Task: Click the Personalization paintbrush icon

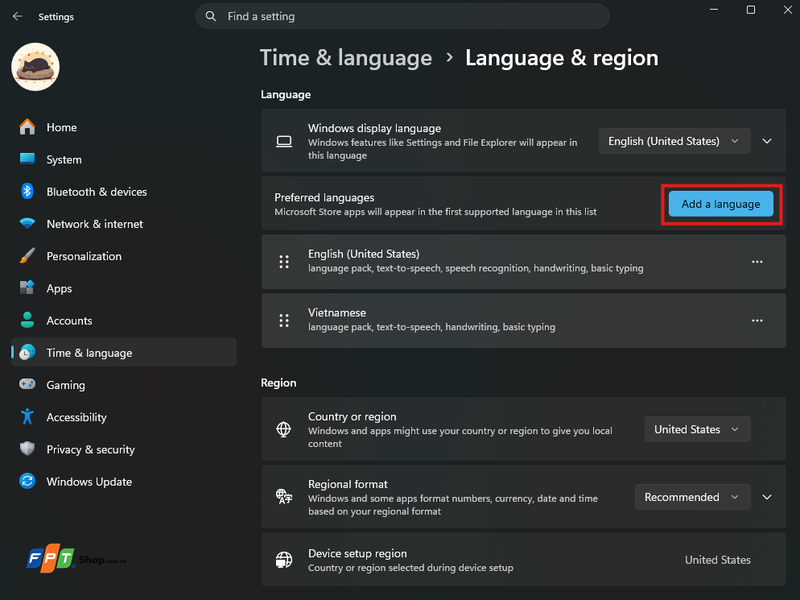Action: (27, 256)
